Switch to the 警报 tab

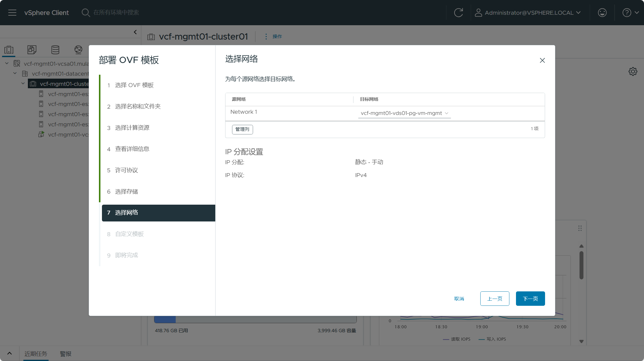[x=65, y=354]
